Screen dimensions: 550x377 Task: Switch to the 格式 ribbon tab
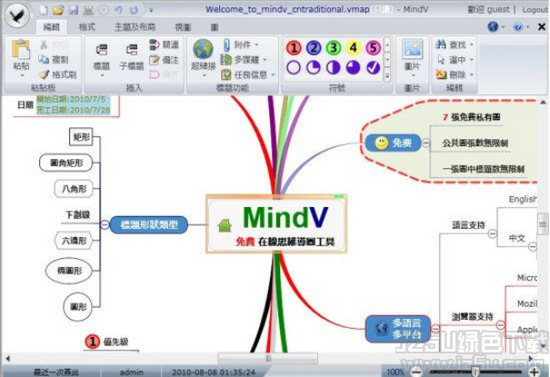tap(87, 27)
